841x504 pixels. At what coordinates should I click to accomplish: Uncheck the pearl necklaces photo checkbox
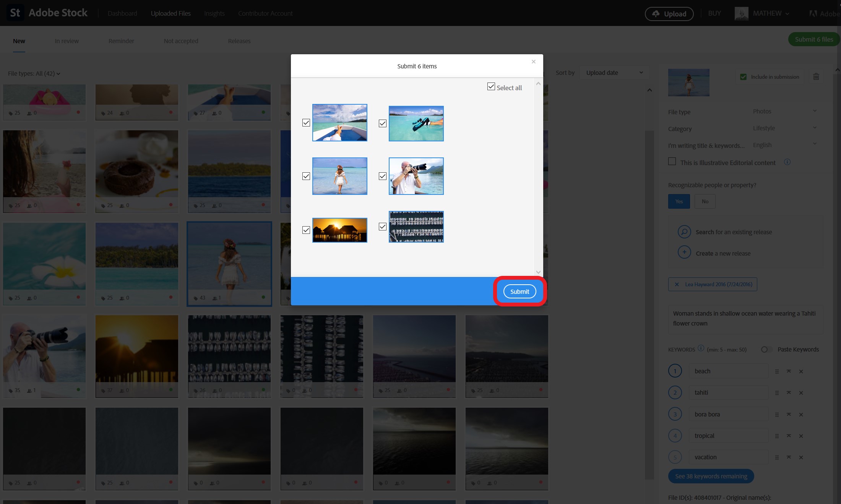click(x=383, y=227)
